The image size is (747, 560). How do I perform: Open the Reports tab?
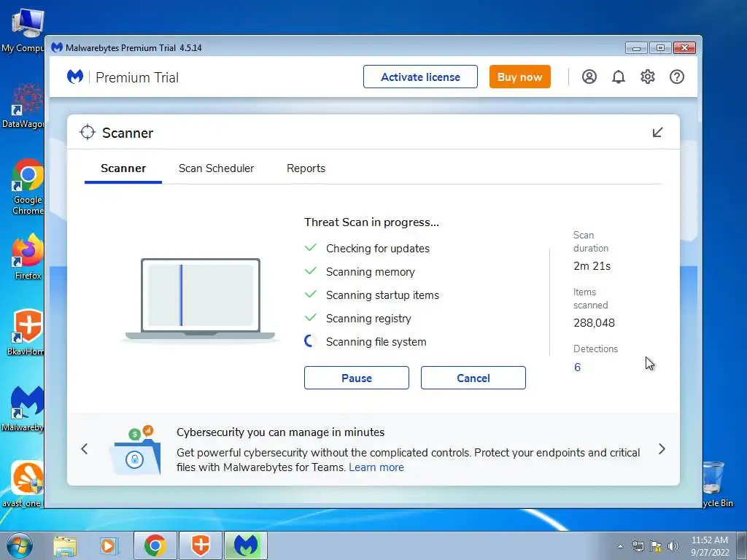(306, 168)
